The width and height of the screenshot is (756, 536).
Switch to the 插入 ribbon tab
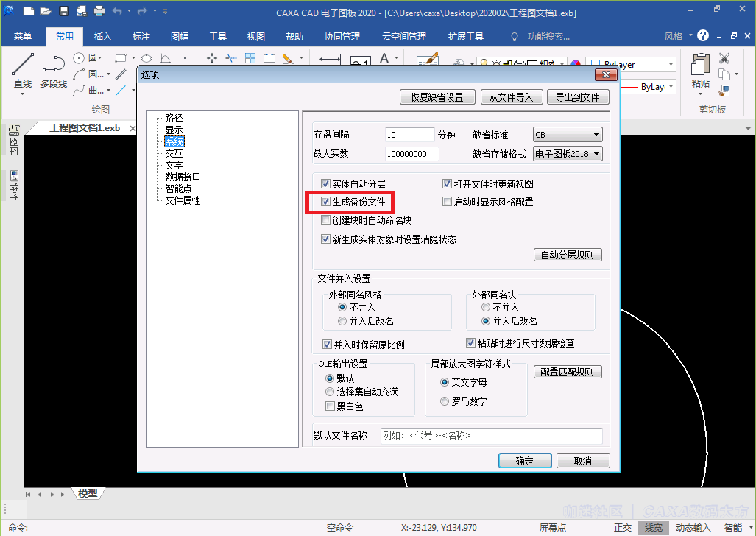click(103, 37)
